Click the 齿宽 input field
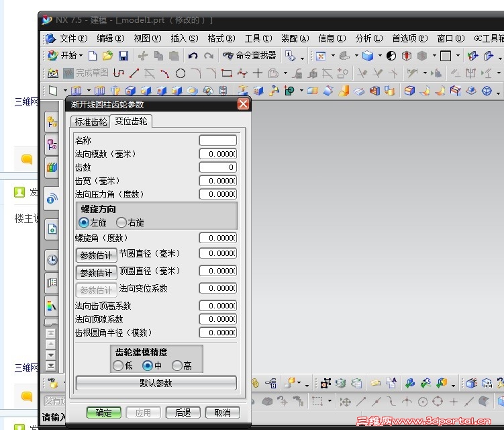Image resolution: width=504 pixels, height=430 pixels. [218, 181]
